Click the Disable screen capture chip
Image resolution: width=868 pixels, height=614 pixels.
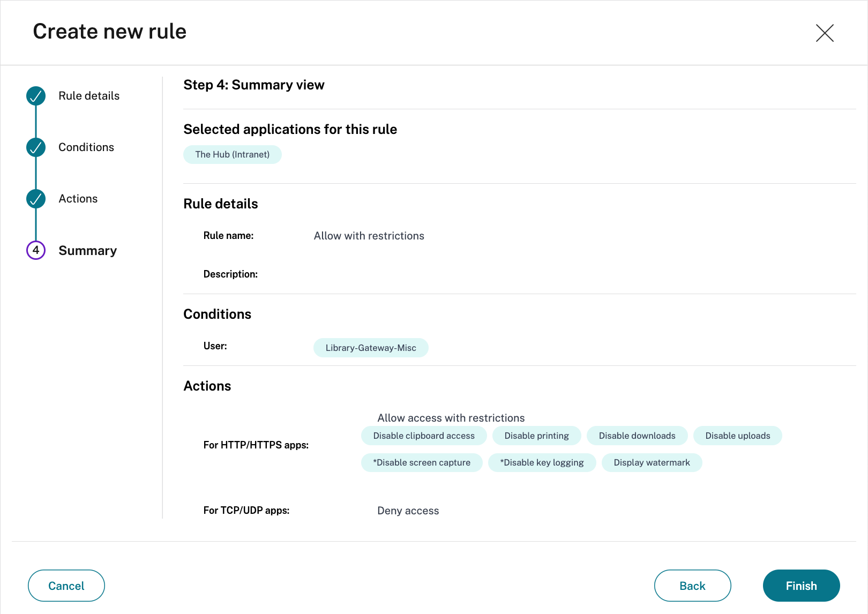point(422,462)
